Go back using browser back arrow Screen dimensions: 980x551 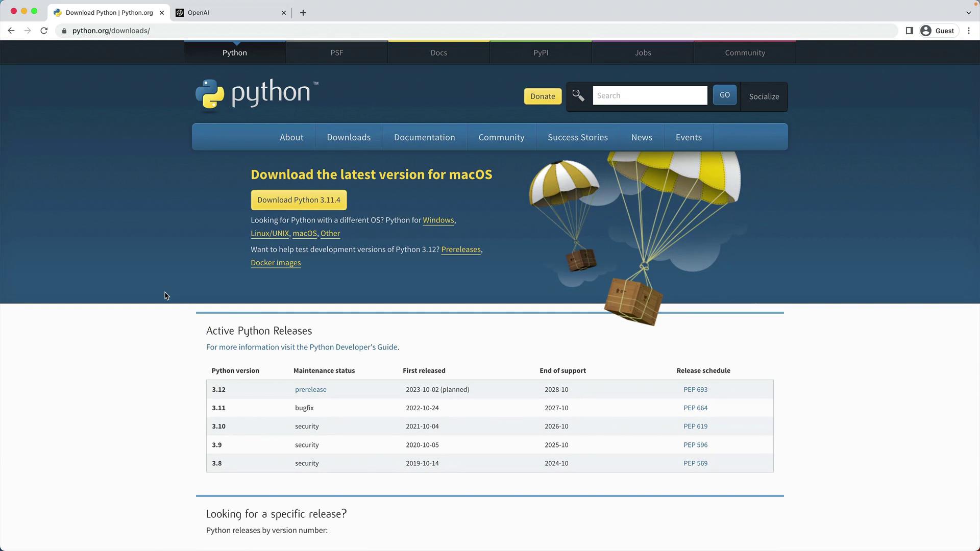11,31
